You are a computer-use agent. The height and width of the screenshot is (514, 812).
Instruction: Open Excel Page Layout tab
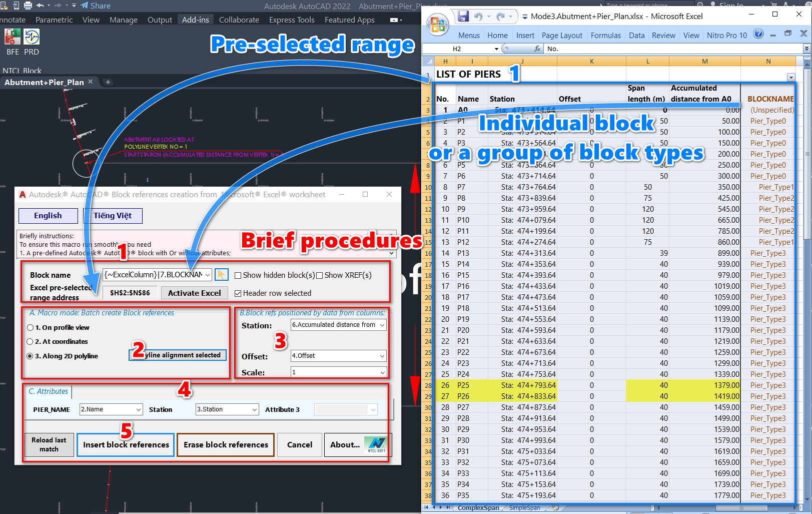click(x=562, y=35)
